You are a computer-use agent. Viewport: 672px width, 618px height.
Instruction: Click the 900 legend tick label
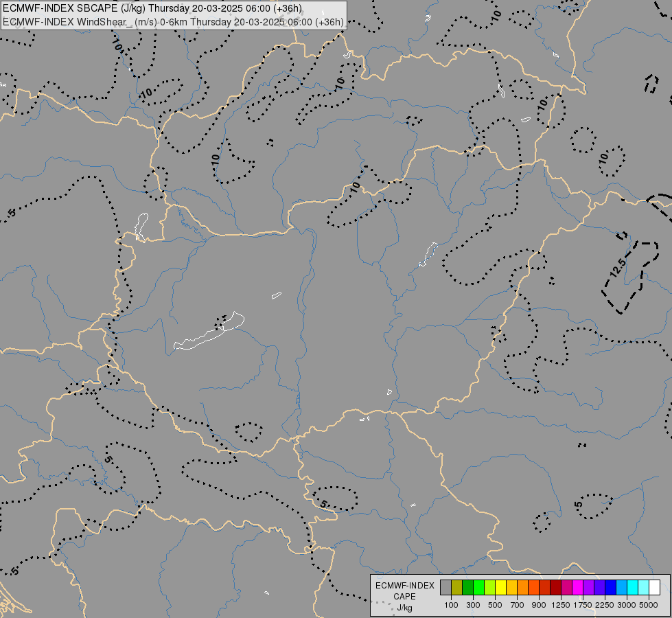click(539, 605)
